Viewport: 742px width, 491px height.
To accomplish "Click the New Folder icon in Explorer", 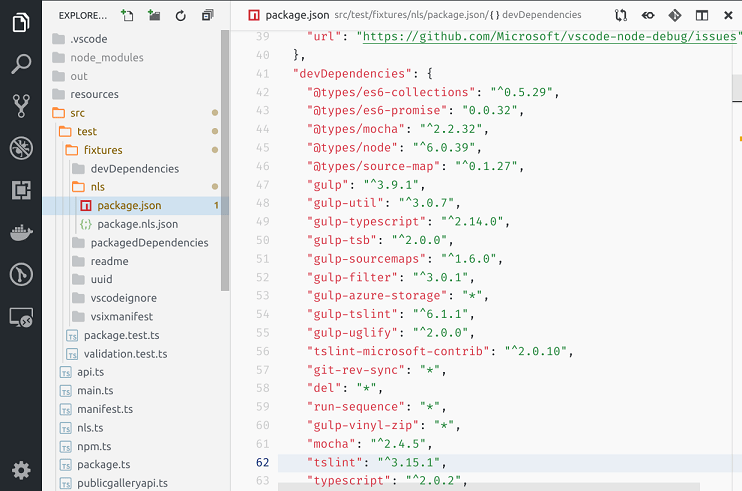I will pyautogui.click(x=154, y=16).
